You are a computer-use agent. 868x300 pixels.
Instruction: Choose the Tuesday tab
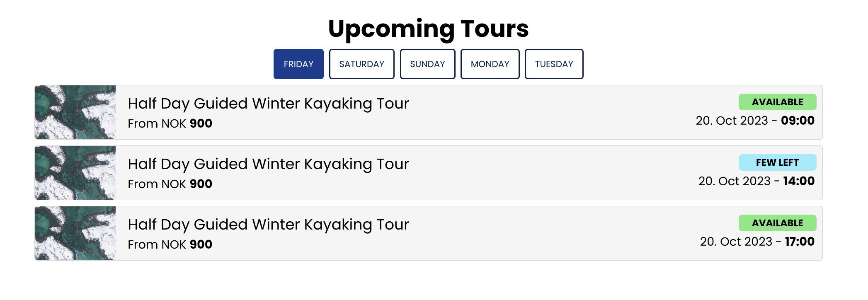tap(554, 64)
